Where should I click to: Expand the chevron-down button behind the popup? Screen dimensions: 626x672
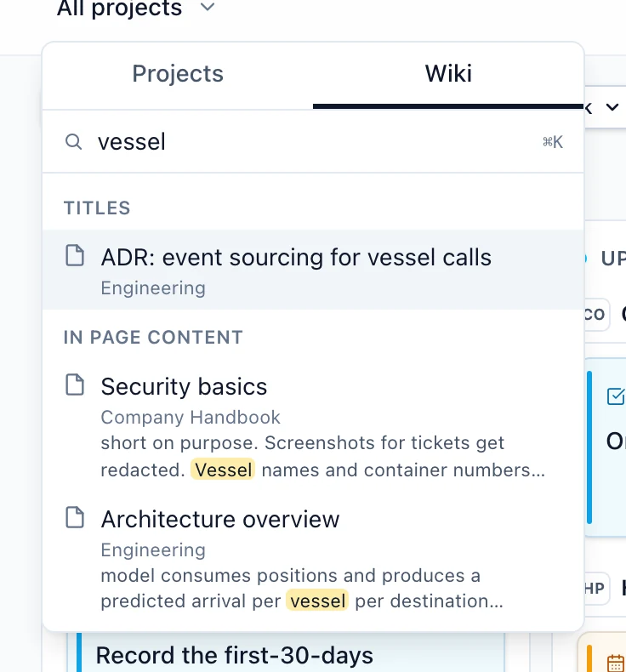pyautogui.click(x=612, y=107)
